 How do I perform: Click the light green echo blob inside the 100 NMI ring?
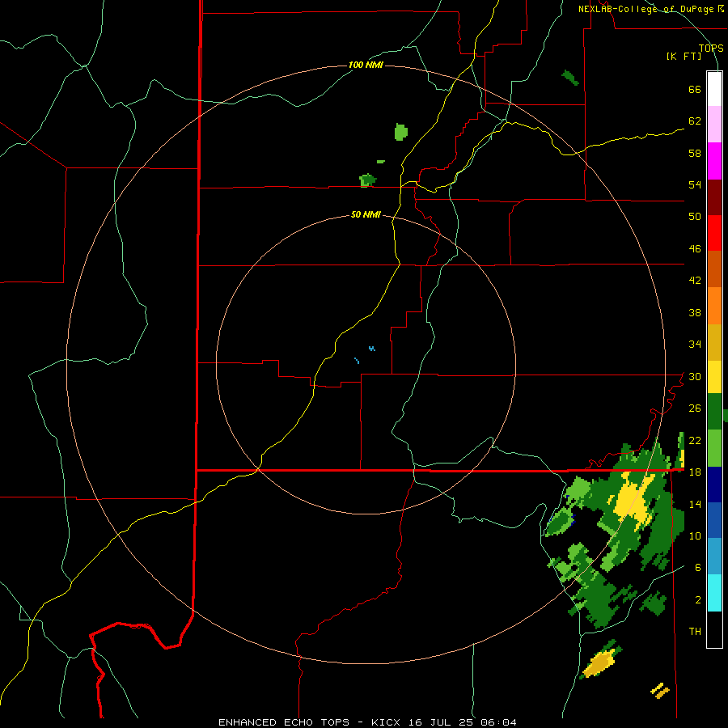401,132
